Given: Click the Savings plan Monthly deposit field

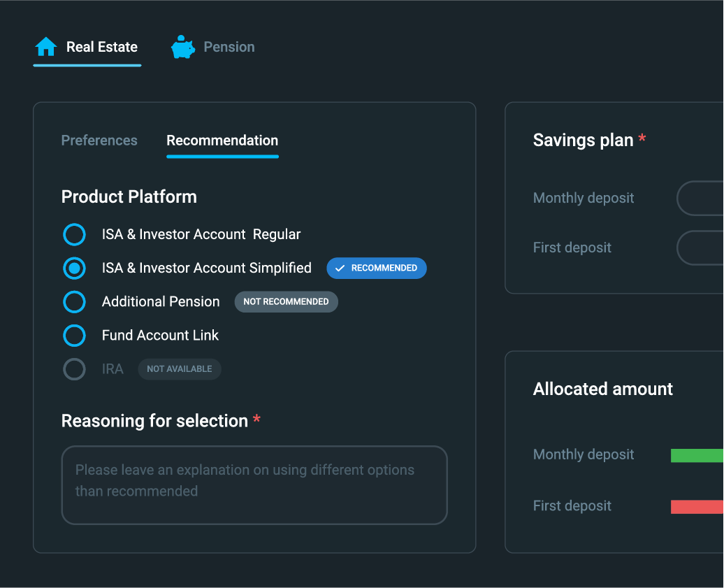Looking at the screenshot, I should tap(700, 198).
